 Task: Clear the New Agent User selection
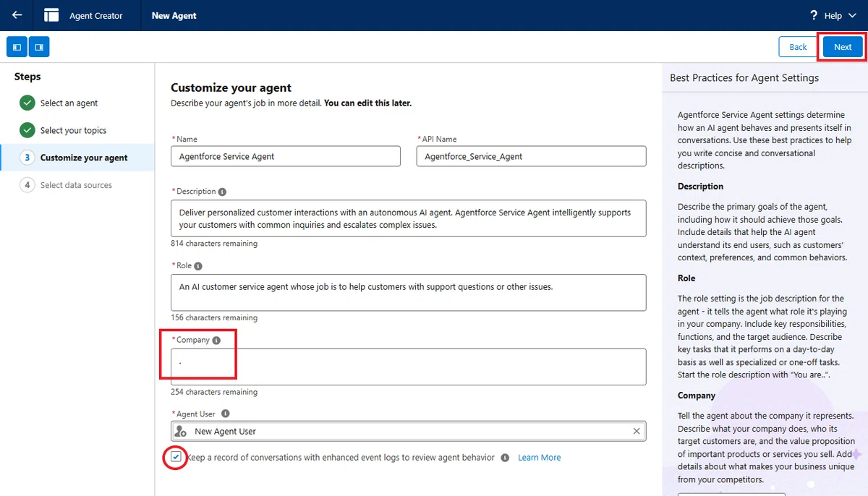637,431
